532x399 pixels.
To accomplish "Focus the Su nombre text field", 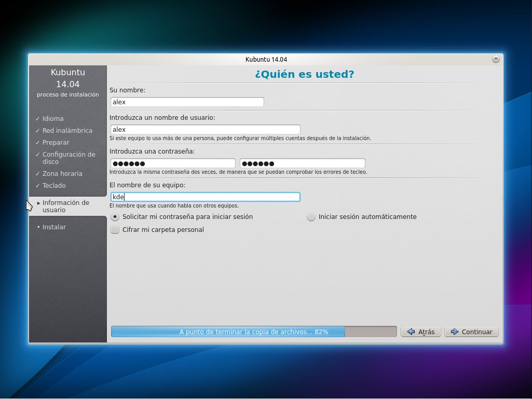I will (187, 102).
